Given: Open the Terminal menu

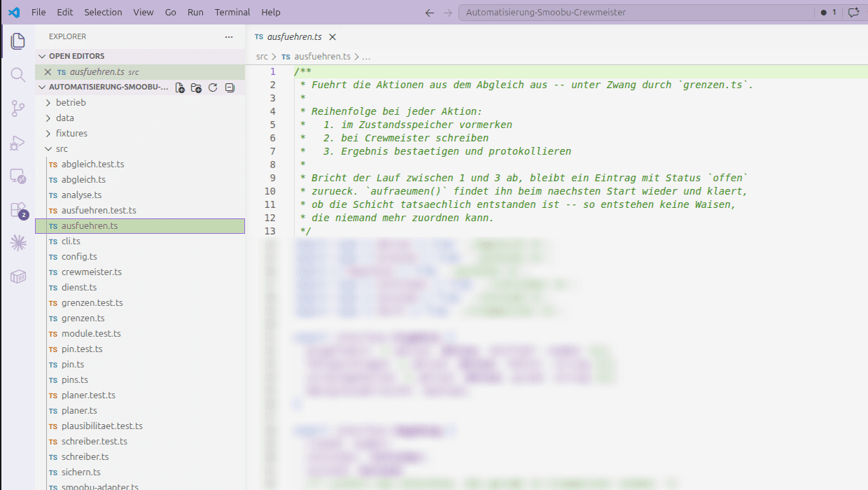Looking at the screenshot, I should click(x=232, y=13).
